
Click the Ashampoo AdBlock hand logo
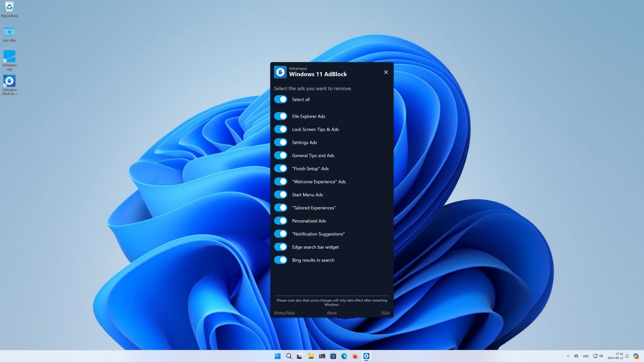pyautogui.click(x=280, y=72)
